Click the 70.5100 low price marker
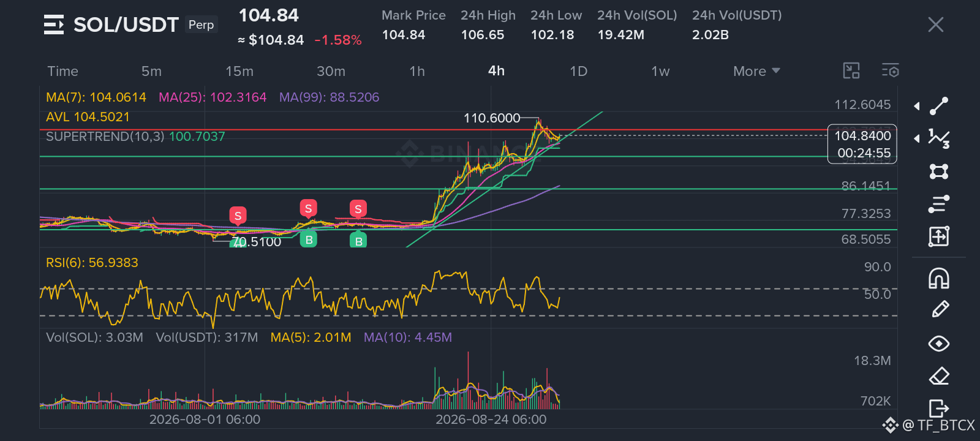 coord(257,242)
